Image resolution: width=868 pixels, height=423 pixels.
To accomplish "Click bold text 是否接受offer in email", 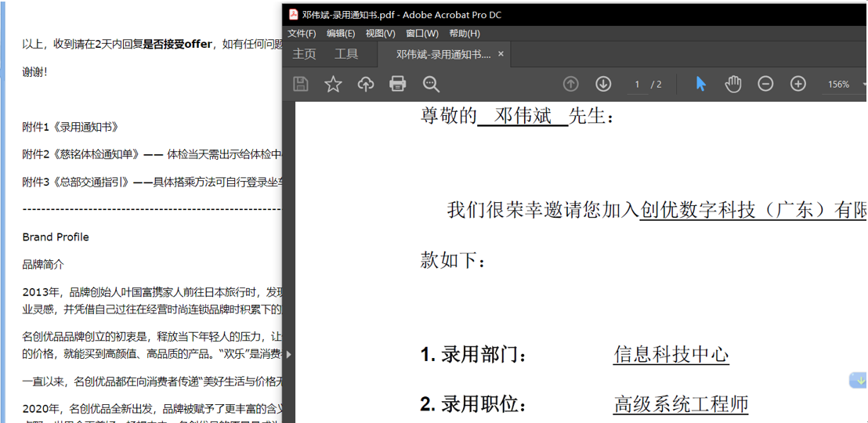I will pyautogui.click(x=177, y=45).
